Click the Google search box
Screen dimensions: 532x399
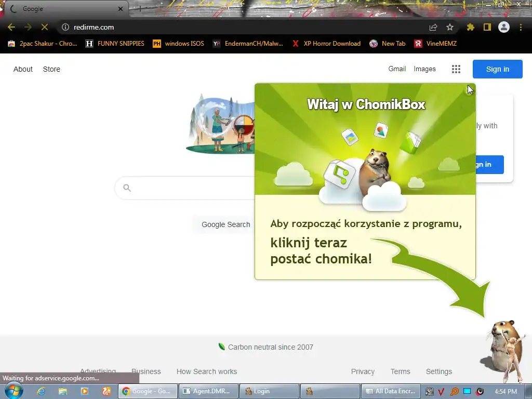tap(185, 188)
